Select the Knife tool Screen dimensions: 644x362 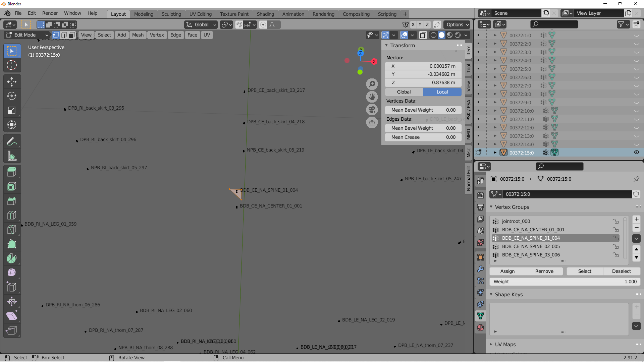point(12,230)
